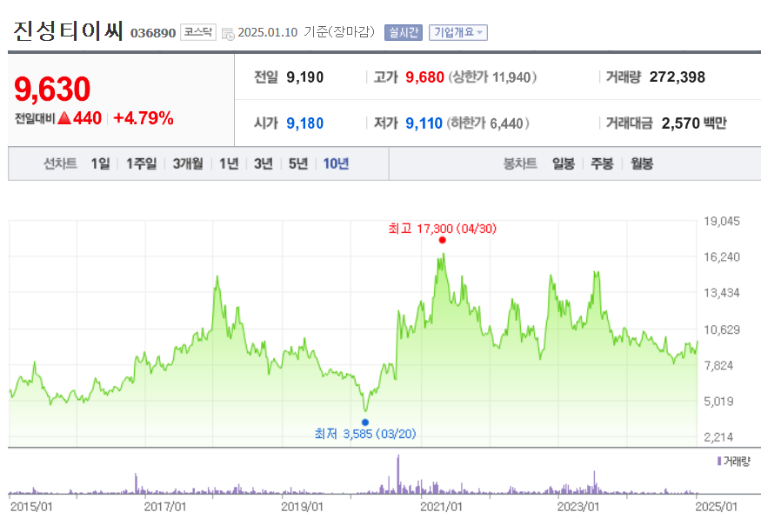Click the 상한가 11,940 upper limit text
The height and width of the screenshot is (532, 761).
(x=492, y=77)
